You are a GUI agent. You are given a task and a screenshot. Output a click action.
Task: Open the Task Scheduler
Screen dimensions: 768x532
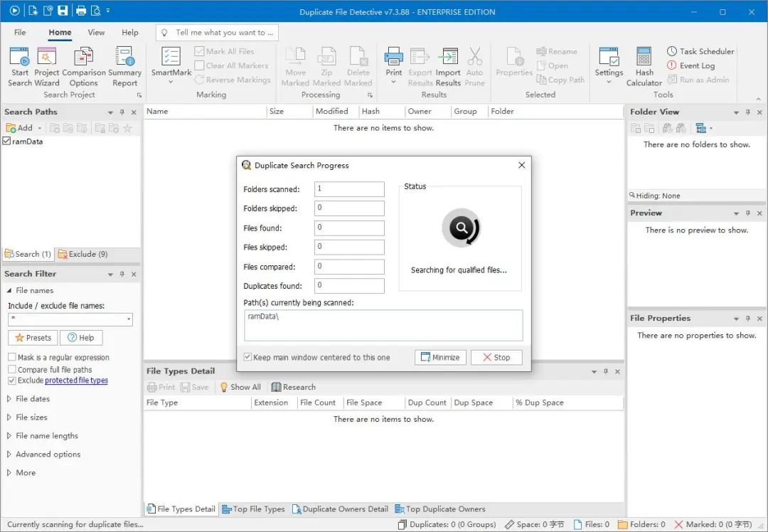pos(700,51)
